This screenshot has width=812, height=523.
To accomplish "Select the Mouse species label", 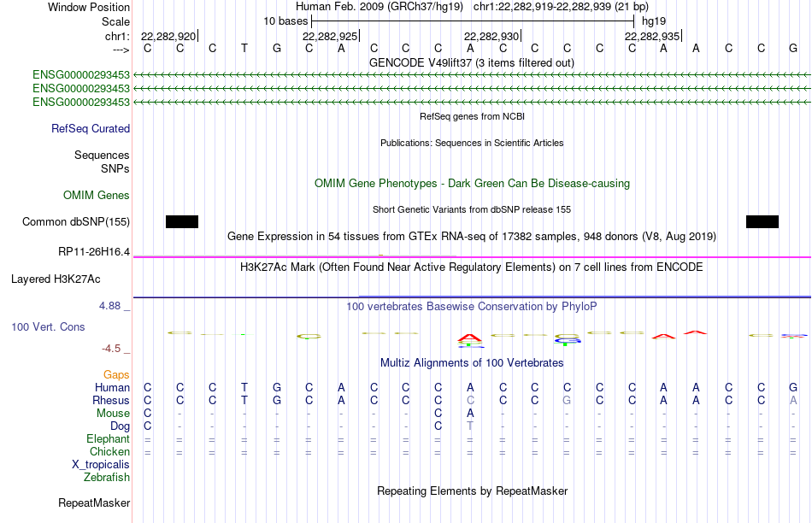I will 113,414.
